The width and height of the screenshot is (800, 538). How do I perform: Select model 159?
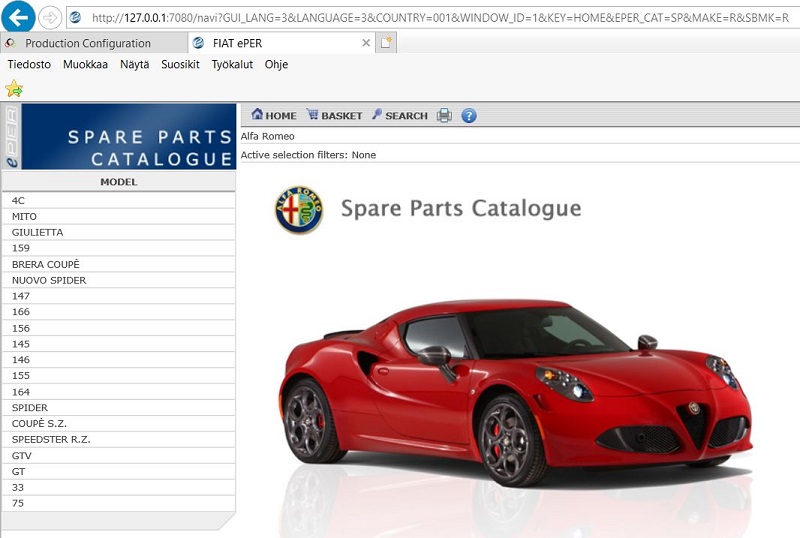[118, 248]
